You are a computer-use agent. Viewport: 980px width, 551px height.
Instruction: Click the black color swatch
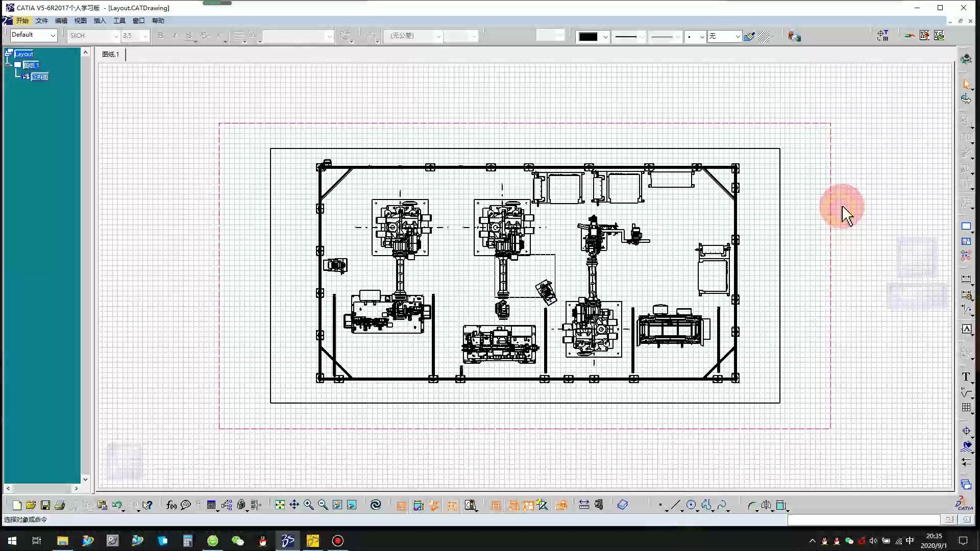[x=588, y=36]
